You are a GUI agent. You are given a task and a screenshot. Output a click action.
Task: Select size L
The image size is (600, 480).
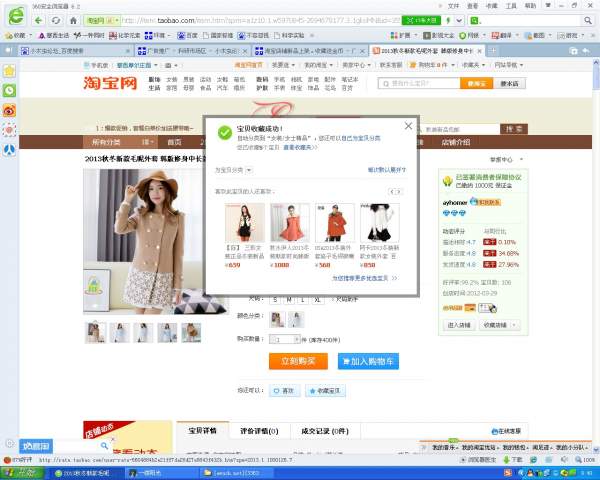click(x=302, y=300)
